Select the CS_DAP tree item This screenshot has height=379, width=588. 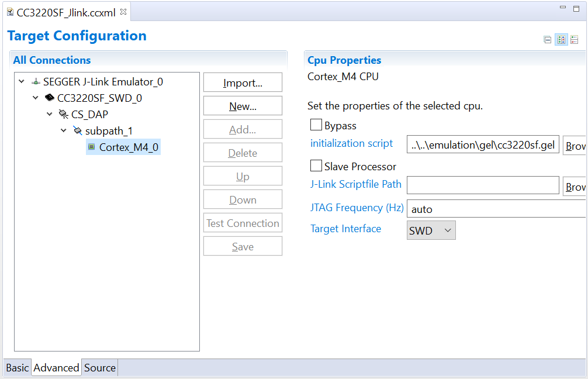(x=89, y=114)
